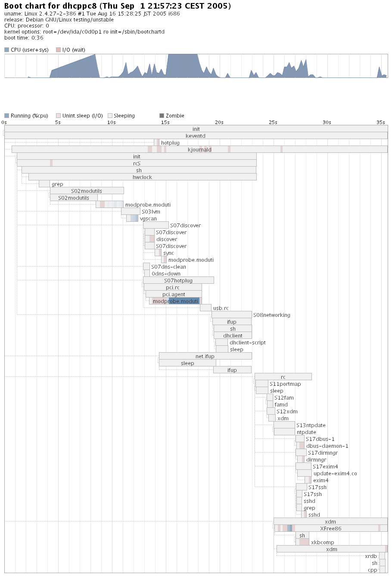This screenshot has width=392, height=577.
Task: Click the 25s time axis label
Action: pyautogui.click(x=273, y=122)
